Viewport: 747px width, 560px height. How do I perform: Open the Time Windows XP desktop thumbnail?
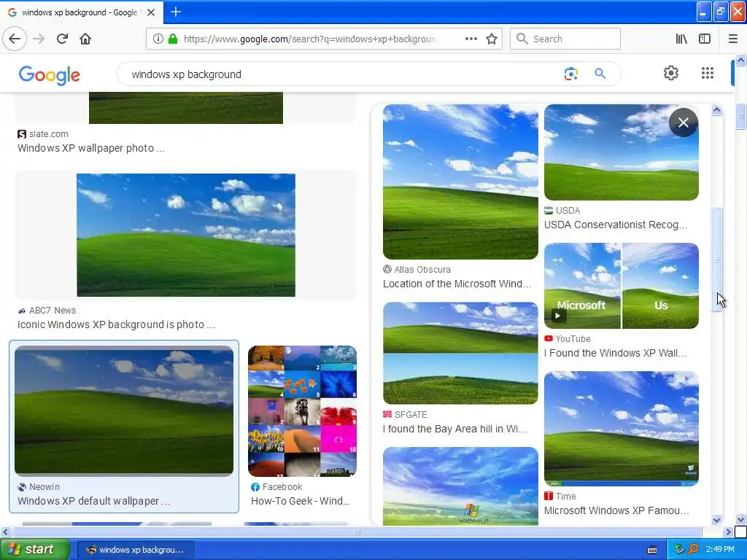pyautogui.click(x=622, y=429)
